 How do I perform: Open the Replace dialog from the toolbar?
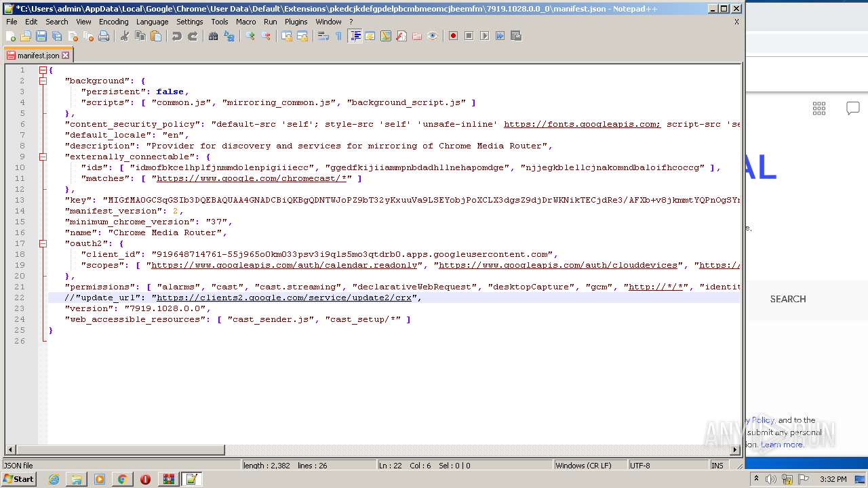coord(229,36)
